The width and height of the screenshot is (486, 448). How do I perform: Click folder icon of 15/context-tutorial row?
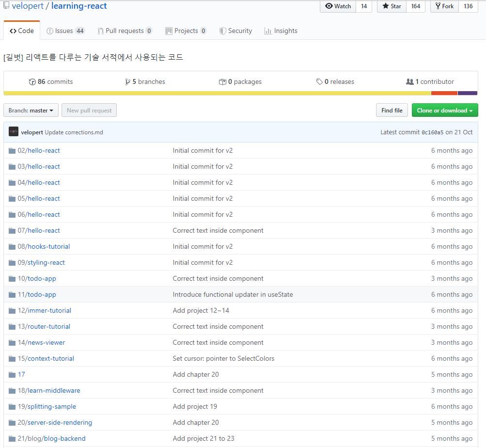pos(12,359)
